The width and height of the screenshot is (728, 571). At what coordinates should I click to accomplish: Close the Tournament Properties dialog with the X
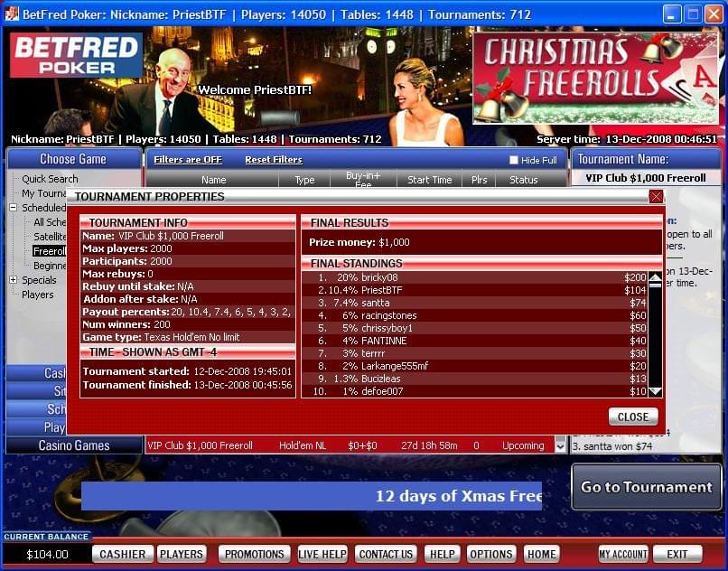tap(656, 197)
